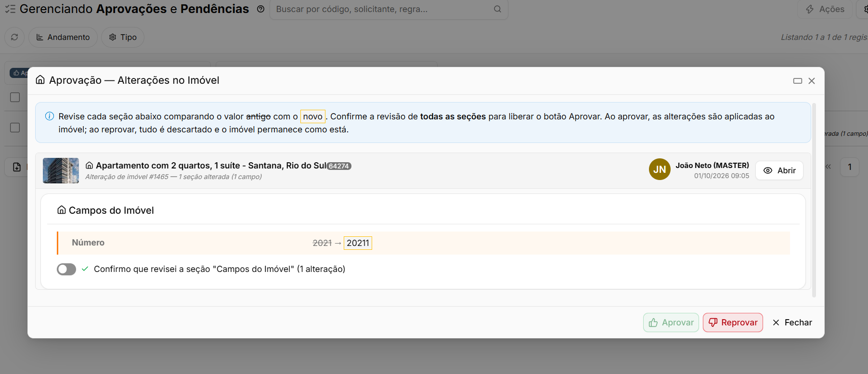Image resolution: width=868 pixels, height=374 pixels.
Task: Click the checklist icon before page title
Action: point(10,9)
